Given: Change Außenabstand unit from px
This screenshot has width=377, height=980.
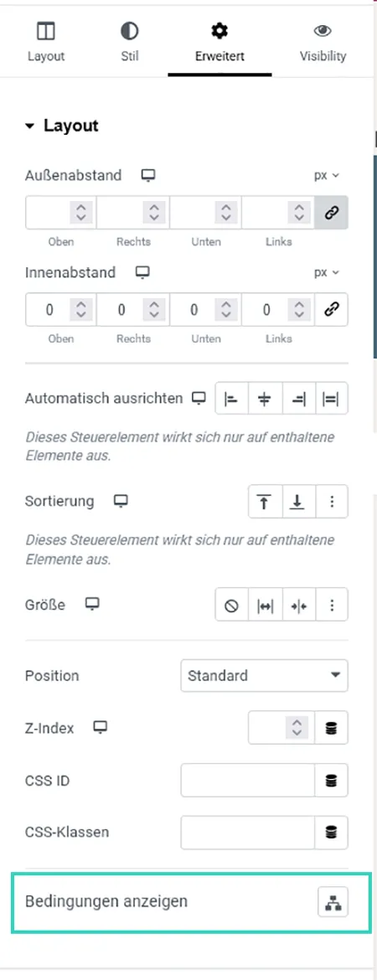Looking at the screenshot, I should [x=327, y=176].
